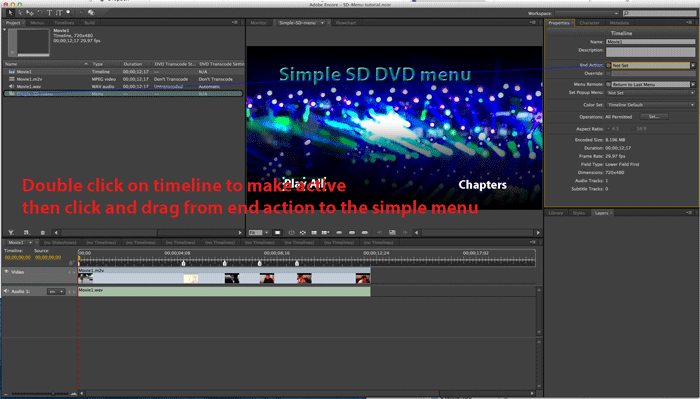Click the Chapters button in menu preview
700x399 pixels.
(482, 185)
